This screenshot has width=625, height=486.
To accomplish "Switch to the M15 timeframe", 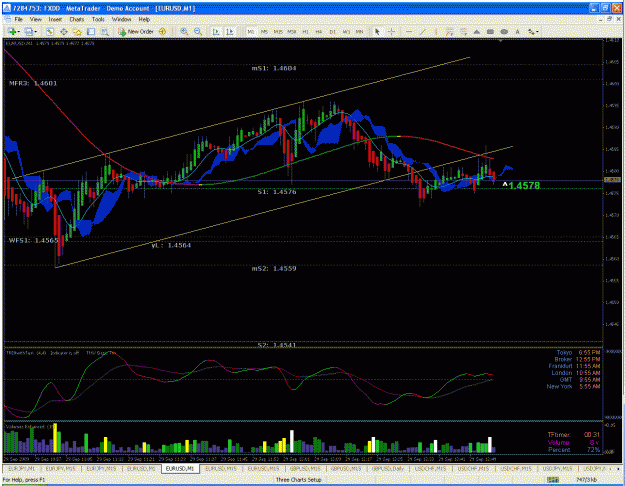I will point(278,31).
